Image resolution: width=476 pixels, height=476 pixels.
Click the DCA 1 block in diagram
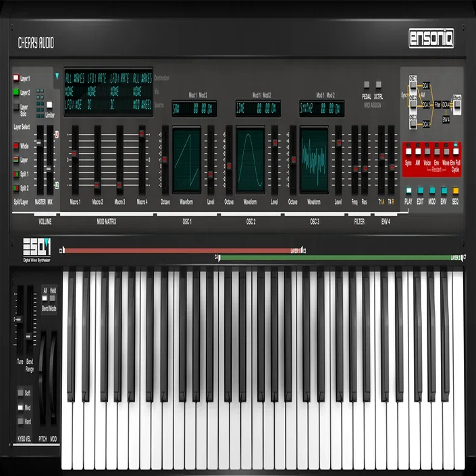pyautogui.click(x=426, y=86)
